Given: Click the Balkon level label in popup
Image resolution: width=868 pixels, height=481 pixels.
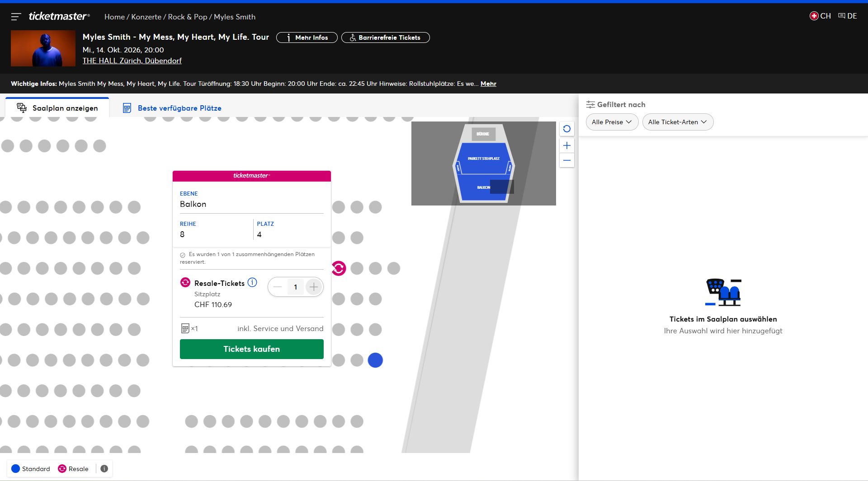Looking at the screenshot, I should point(193,204).
